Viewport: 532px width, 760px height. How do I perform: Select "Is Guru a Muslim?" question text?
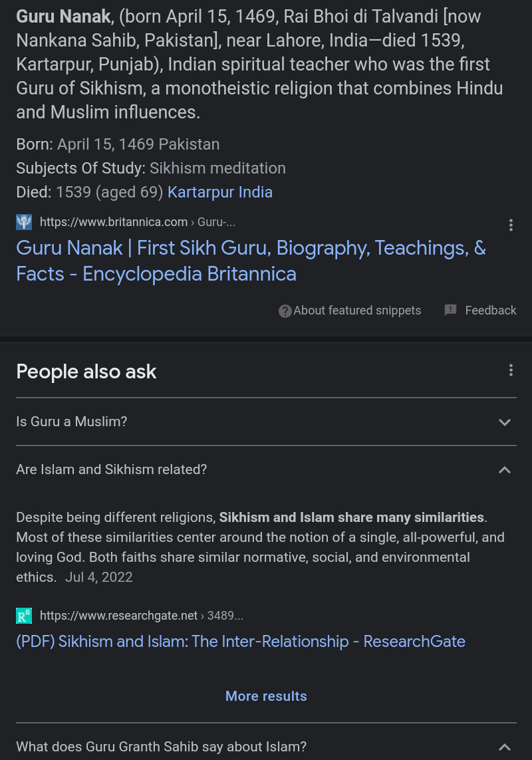click(72, 422)
